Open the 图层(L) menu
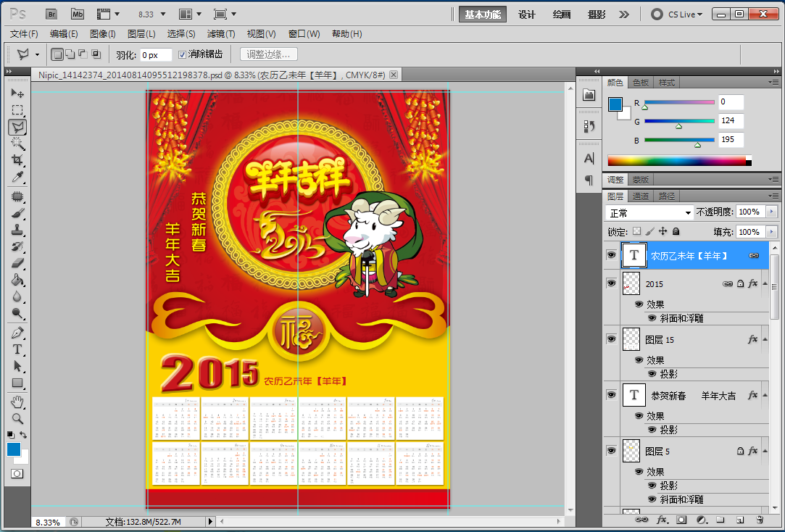This screenshot has width=785, height=532. point(141,34)
